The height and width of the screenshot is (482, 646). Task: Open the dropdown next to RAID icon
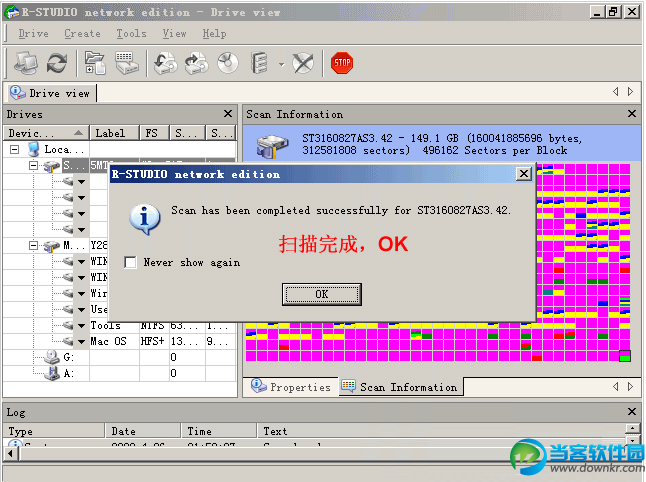(281, 64)
